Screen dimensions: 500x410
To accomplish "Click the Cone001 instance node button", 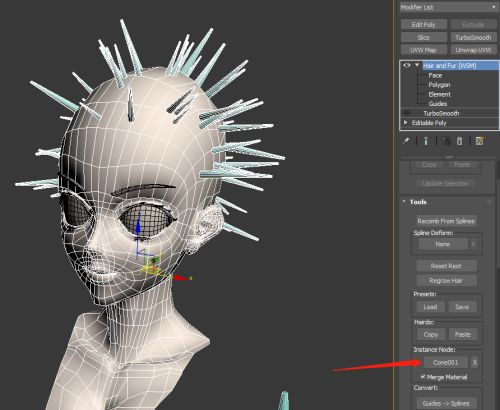I will point(446,362).
